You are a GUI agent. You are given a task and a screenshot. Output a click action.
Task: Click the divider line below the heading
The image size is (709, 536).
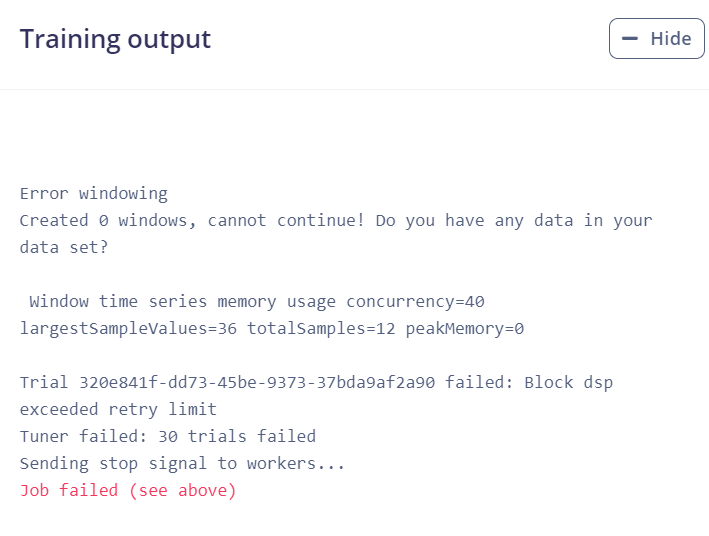pos(354,89)
